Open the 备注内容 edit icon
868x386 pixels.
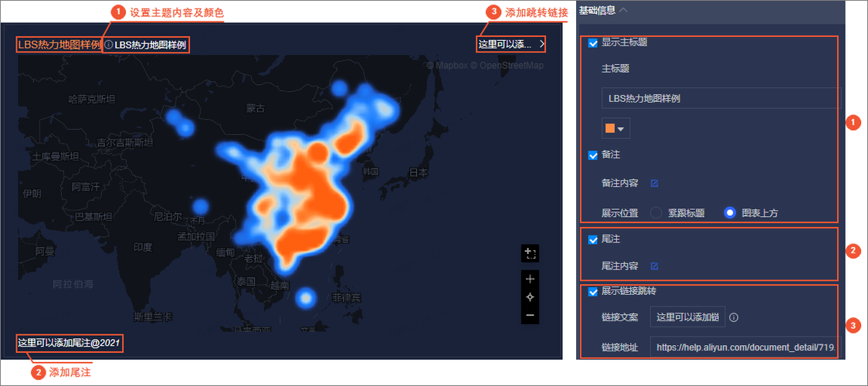coord(654,183)
